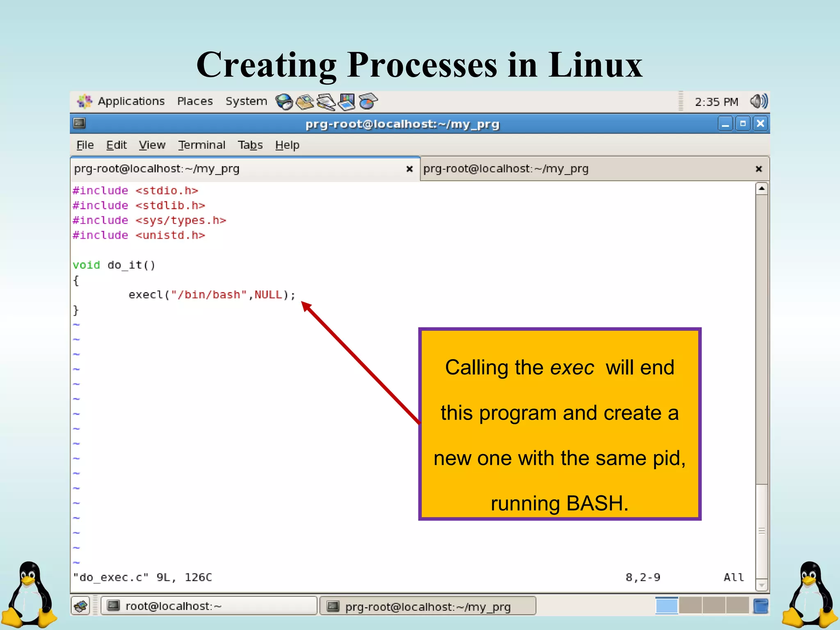Click the 2:35 PM clock
The image size is (840, 630).
716,102
